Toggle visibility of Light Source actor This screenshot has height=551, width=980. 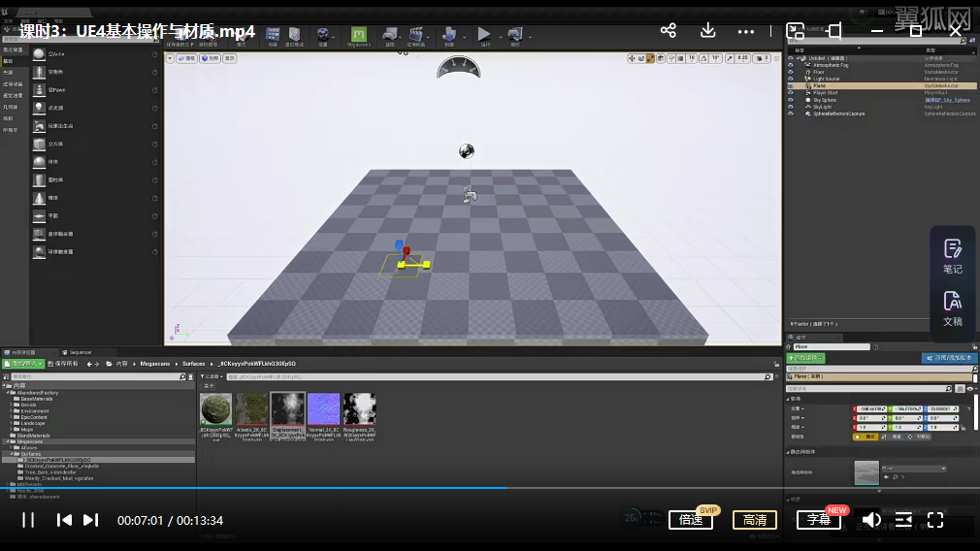[x=791, y=79]
